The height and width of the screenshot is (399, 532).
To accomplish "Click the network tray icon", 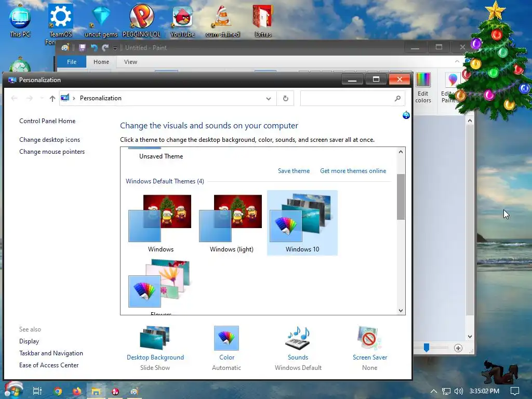I will tap(446, 391).
